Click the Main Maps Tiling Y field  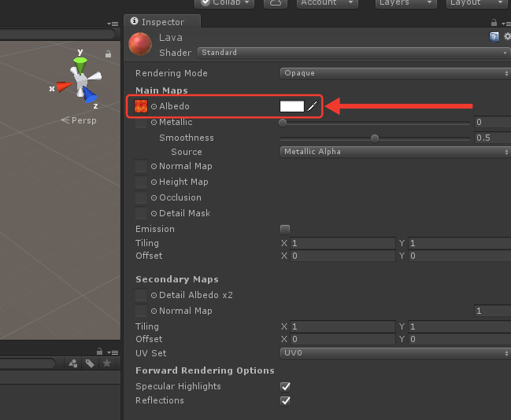pos(460,243)
